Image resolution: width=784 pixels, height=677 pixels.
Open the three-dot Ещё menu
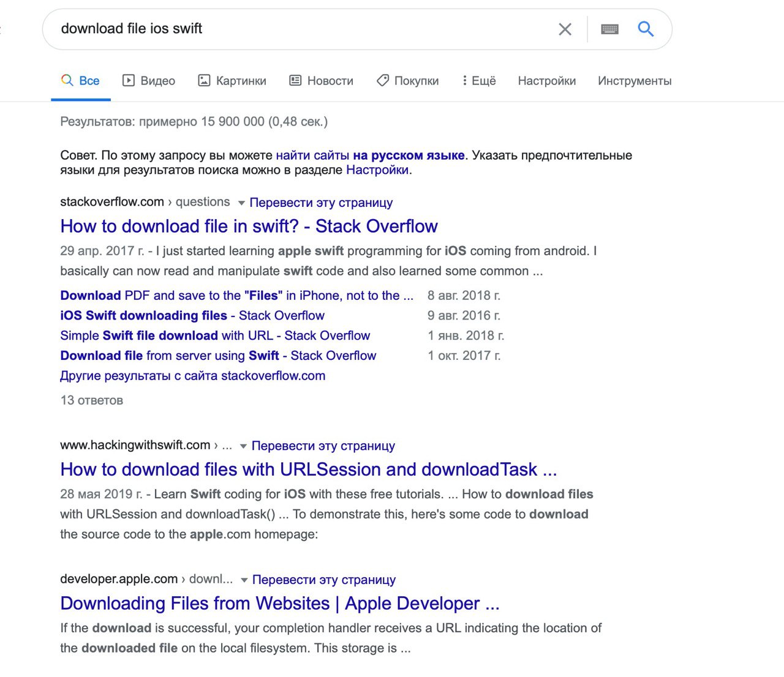(464, 80)
